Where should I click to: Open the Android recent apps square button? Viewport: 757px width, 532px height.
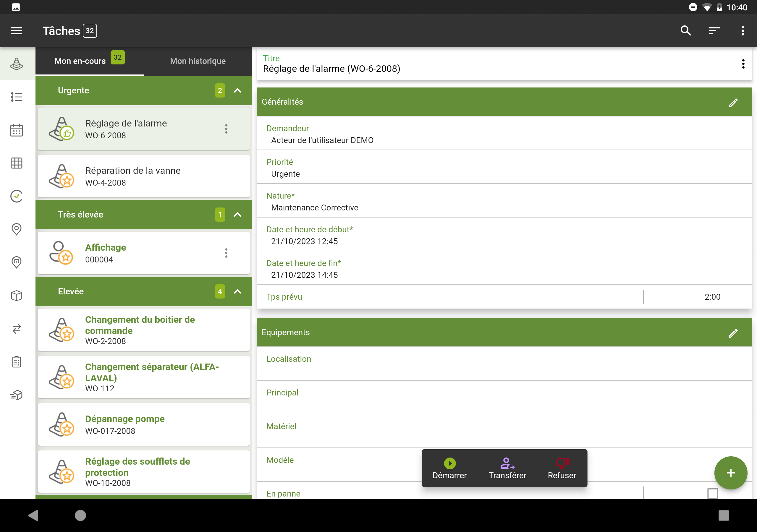click(723, 515)
